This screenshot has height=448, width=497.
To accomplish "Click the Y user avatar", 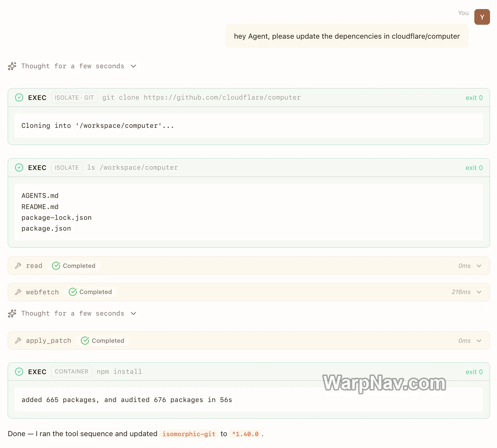I will tap(482, 17).
